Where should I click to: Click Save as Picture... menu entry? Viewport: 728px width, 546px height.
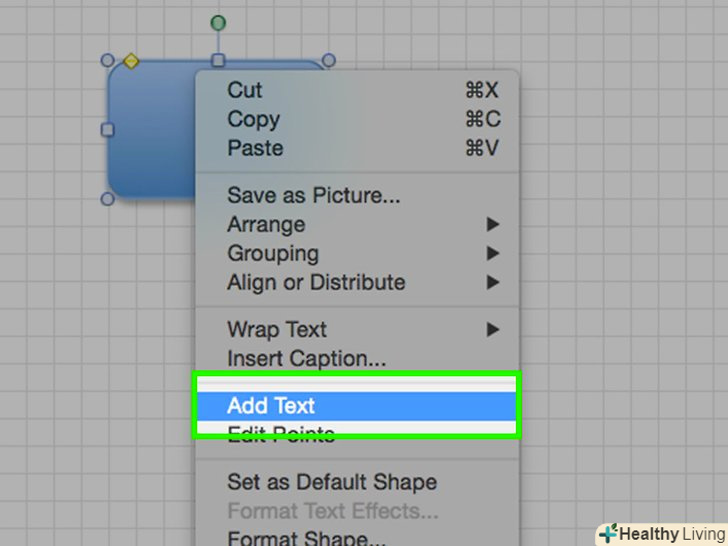(x=313, y=196)
